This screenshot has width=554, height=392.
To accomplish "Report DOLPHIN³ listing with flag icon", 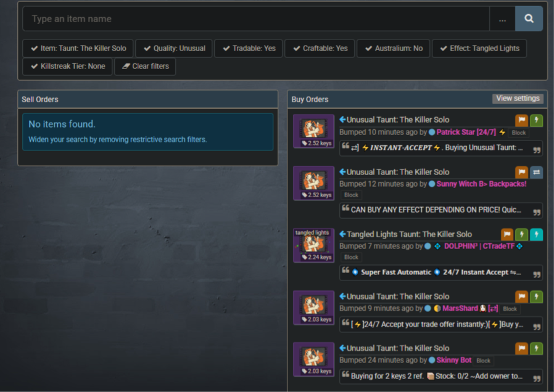I will coord(507,234).
